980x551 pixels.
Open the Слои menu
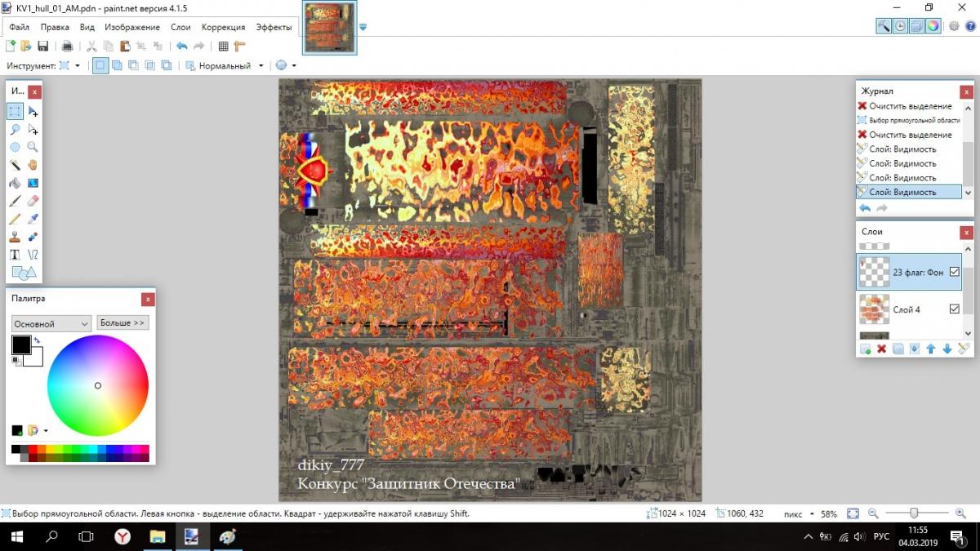point(180,27)
